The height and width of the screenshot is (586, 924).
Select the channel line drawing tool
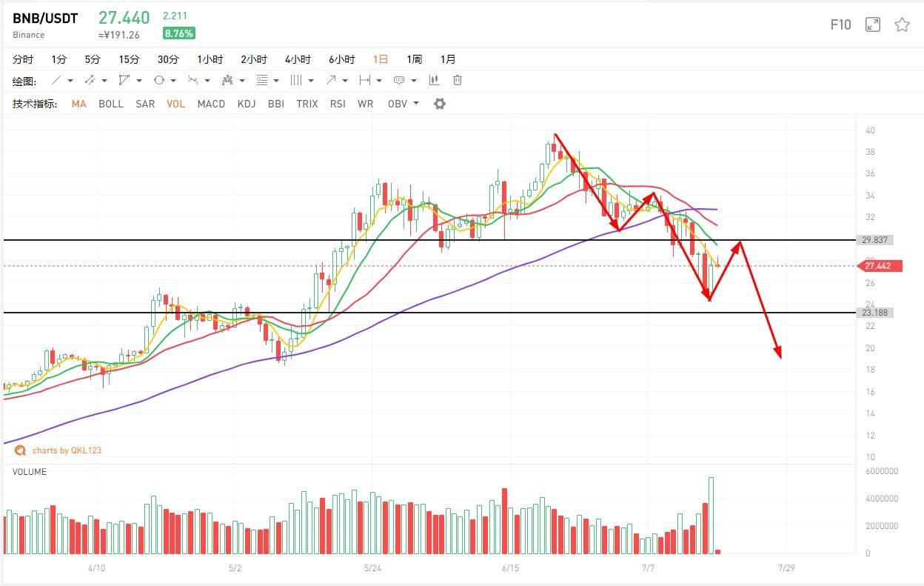point(90,80)
